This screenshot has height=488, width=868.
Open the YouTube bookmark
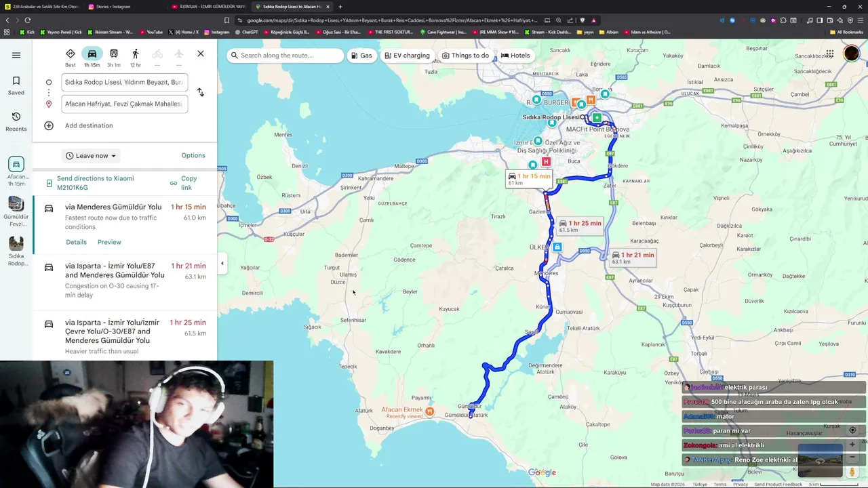[151, 32]
